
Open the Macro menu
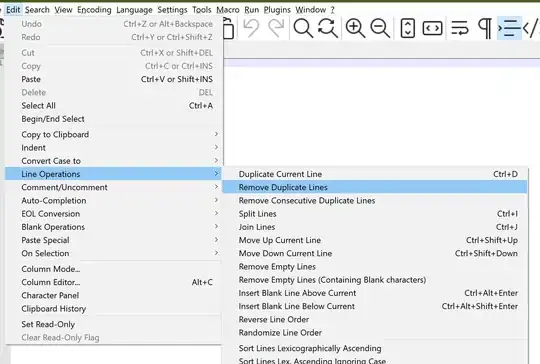(x=228, y=10)
